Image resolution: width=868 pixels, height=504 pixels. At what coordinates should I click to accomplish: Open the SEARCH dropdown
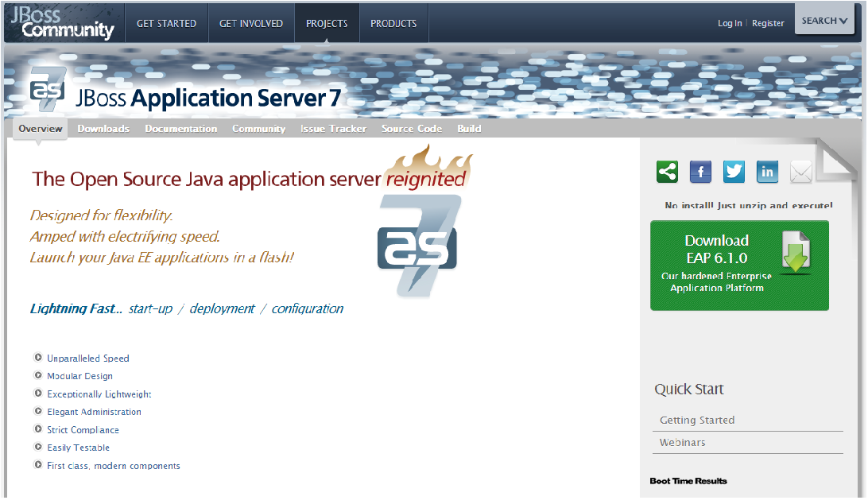pos(824,20)
